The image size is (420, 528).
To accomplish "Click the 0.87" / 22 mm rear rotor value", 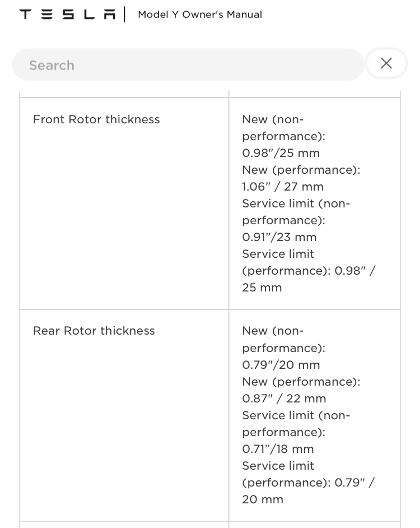I will (284, 399).
